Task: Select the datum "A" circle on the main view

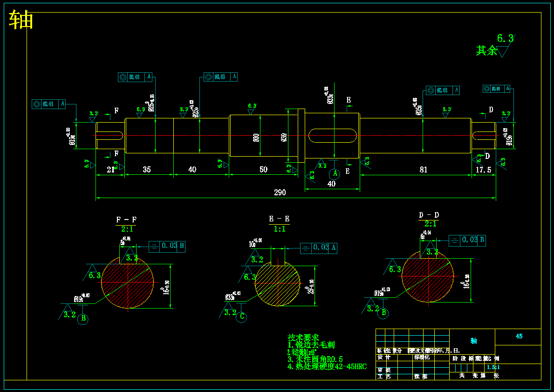Action: [335, 173]
